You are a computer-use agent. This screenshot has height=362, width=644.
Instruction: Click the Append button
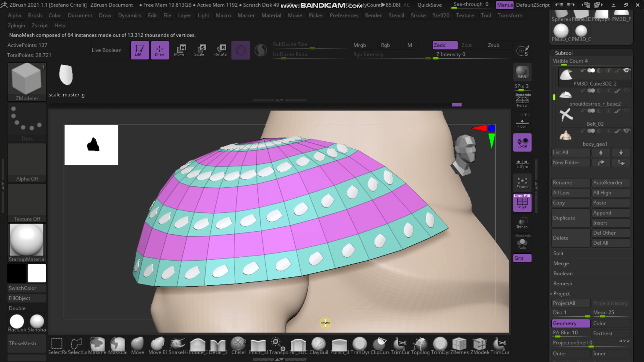pyautogui.click(x=611, y=213)
